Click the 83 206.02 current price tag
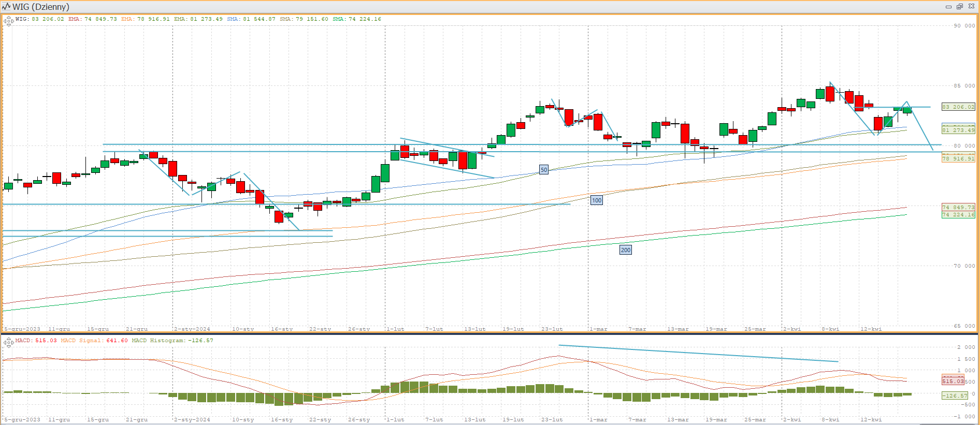This screenshot has width=980, height=425. click(x=958, y=107)
